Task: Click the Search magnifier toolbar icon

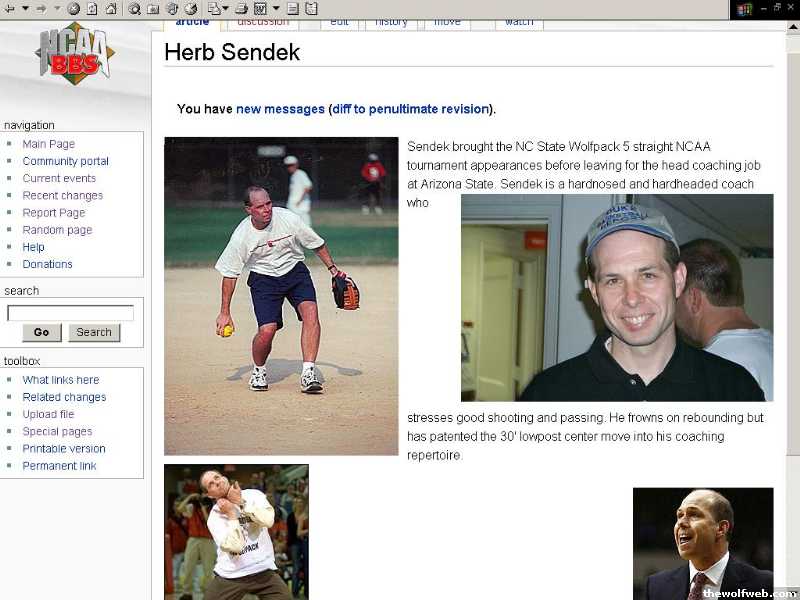Action: 134,9
